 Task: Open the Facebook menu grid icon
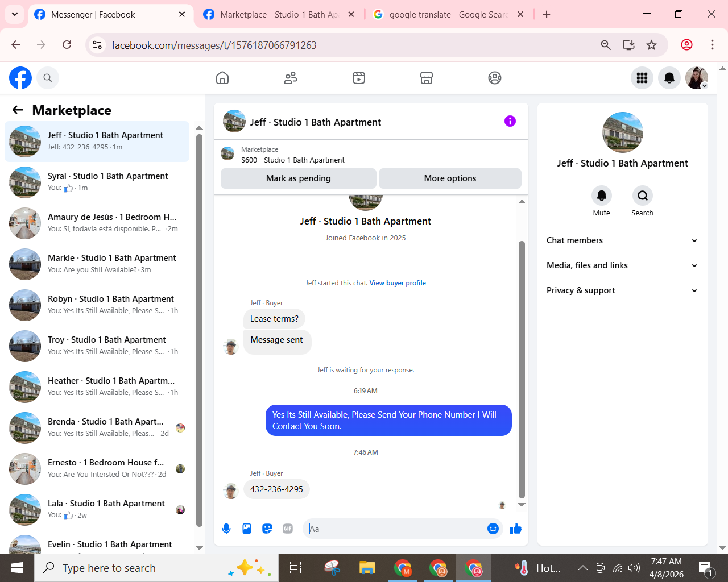point(642,78)
